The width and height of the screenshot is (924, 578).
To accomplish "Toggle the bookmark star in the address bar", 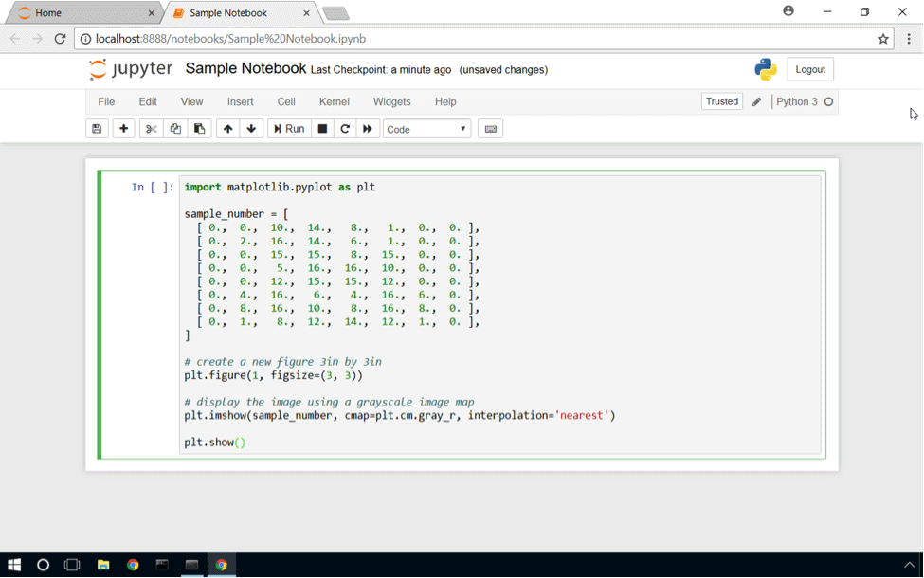I will coord(882,39).
